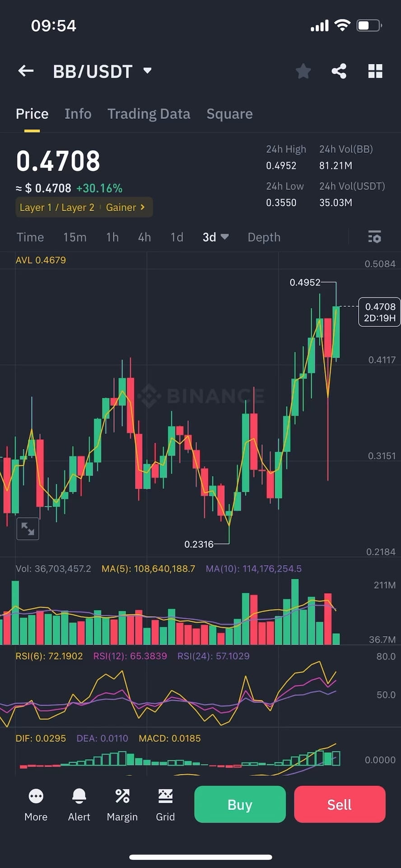Add BB/USDT to favorites with the star
Screen dimensions: 401x868
pyautogui.click(x=303, y=71)
